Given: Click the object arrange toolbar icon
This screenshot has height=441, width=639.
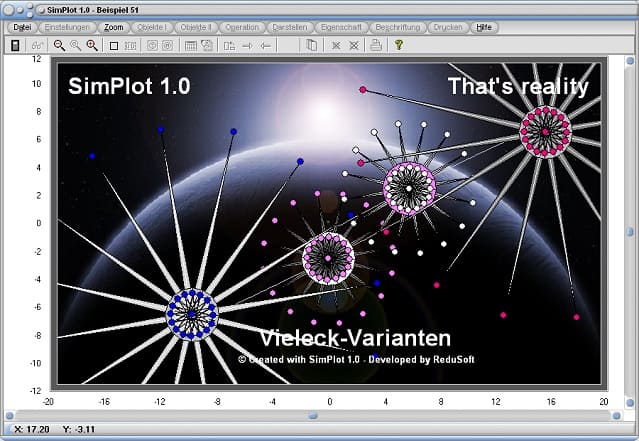Looking at the screenshot, I should tap(229, 46).
